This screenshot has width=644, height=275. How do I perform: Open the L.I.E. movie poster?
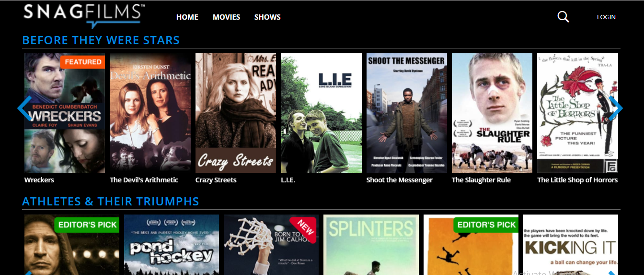click(321, 113)
